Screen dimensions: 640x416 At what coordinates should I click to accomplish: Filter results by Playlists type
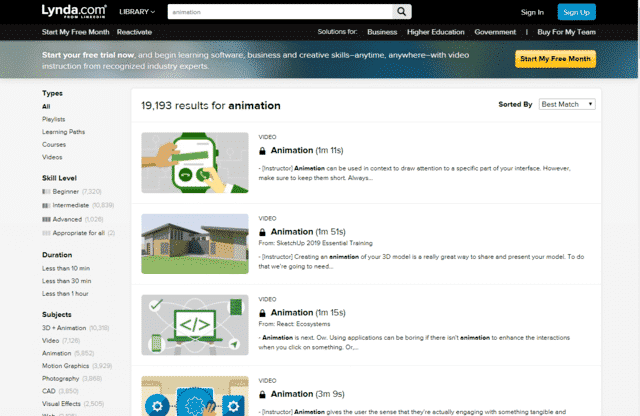[53, 119]
